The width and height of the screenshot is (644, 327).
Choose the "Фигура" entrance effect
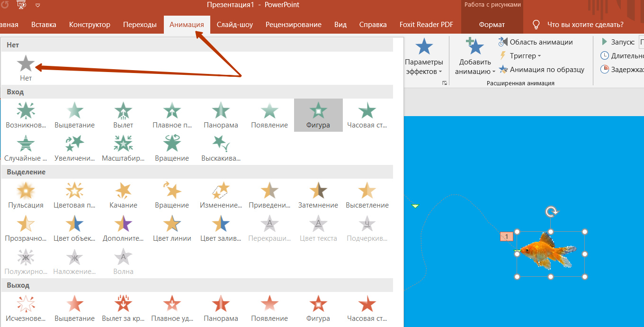pyautogui.click(x=318, y=115)
